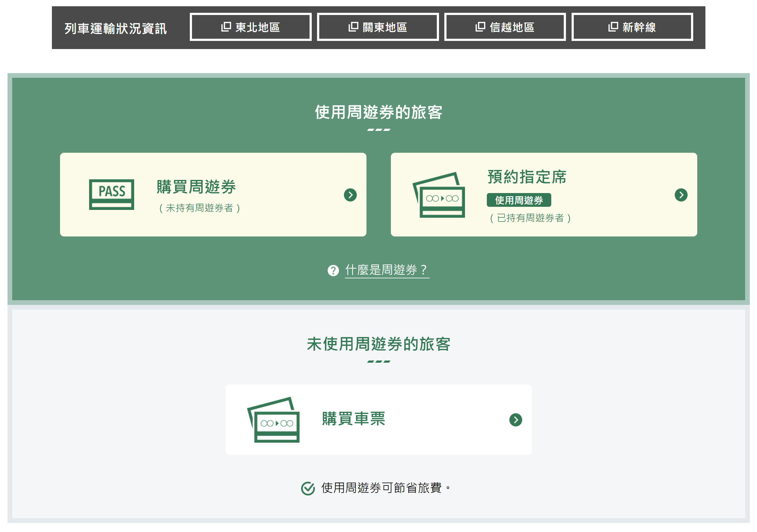Open 信越地區 train status
The width and height of the screenshot is (757, 532).
(x=505, y=27)
